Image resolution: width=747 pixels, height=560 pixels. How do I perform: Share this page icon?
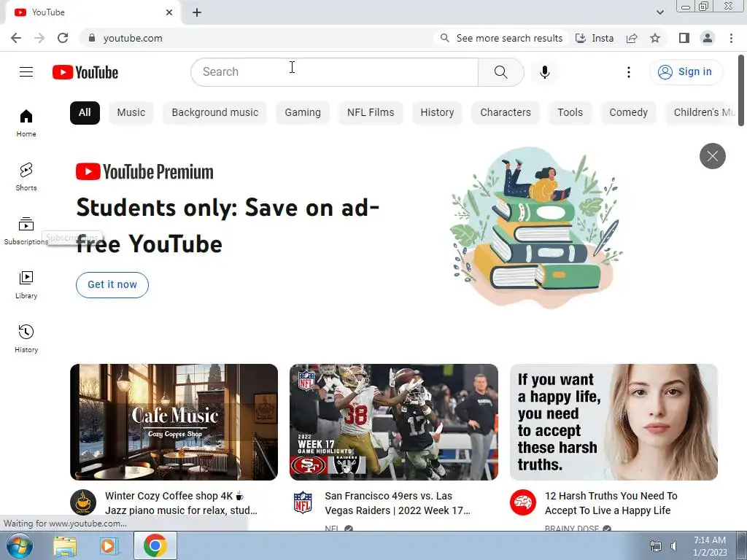(x=632, y=38)
